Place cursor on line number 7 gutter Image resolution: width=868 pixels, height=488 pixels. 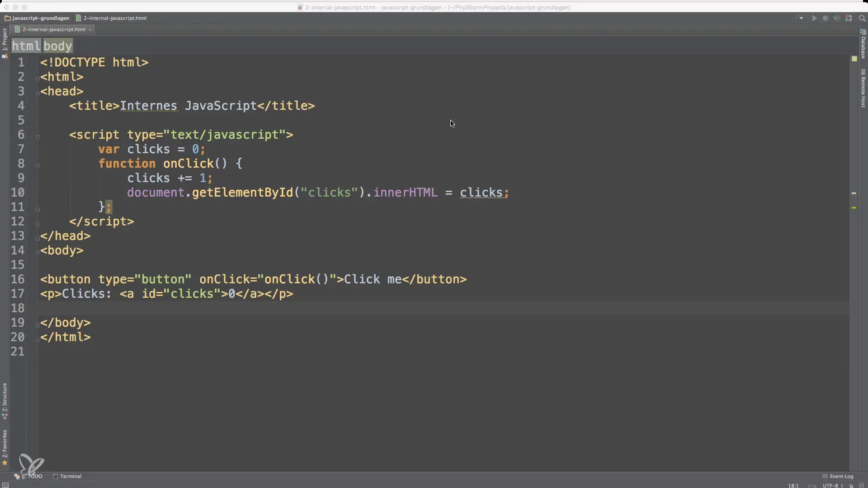21,149
